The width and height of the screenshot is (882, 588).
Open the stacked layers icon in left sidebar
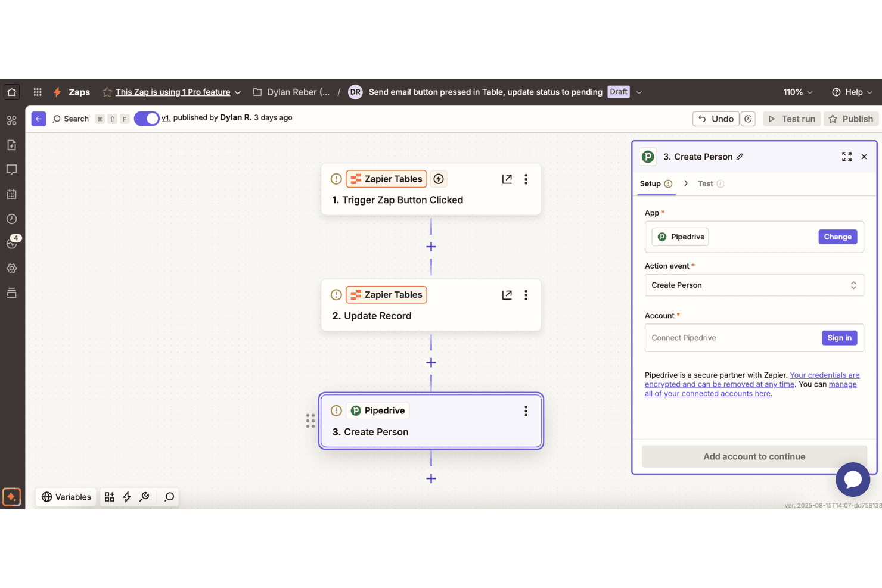11,293
